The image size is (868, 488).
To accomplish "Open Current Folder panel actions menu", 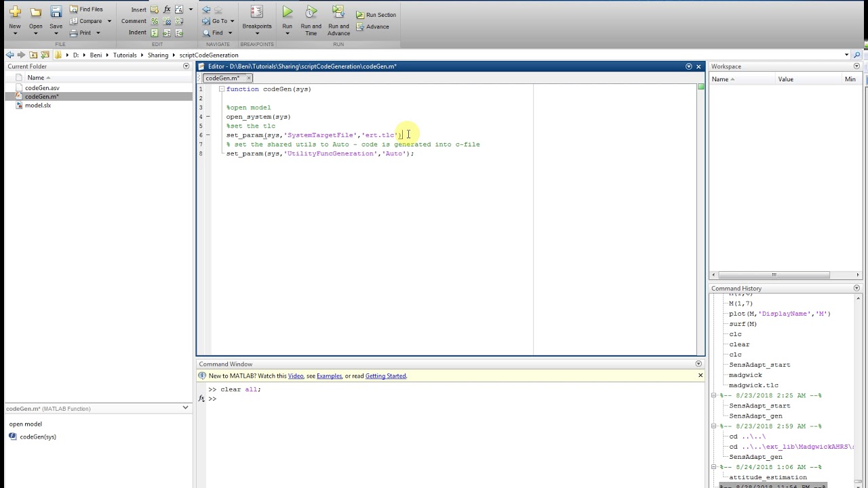I will pyautogui.click(x=186, y=66).
